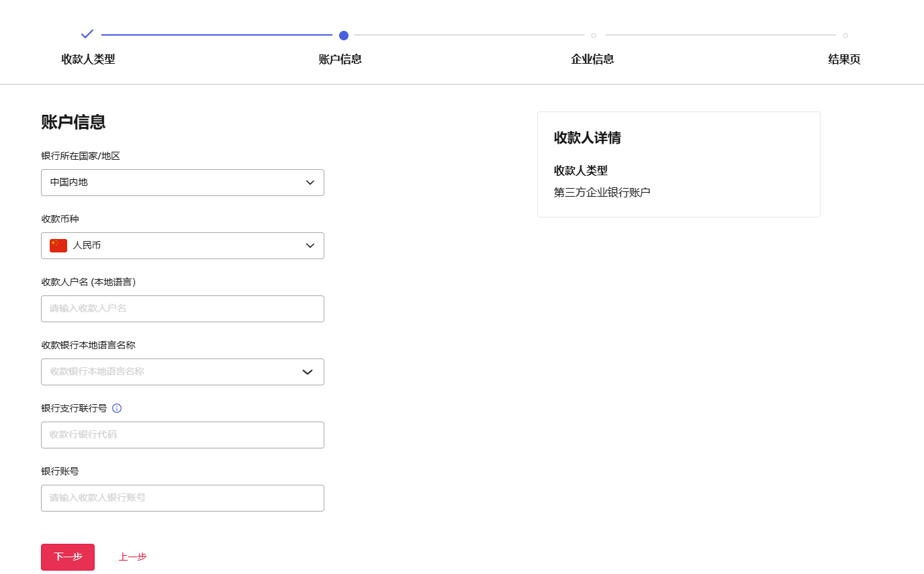
Task: Click the step circle above 企业信息
Action: (x=594, y=36)
